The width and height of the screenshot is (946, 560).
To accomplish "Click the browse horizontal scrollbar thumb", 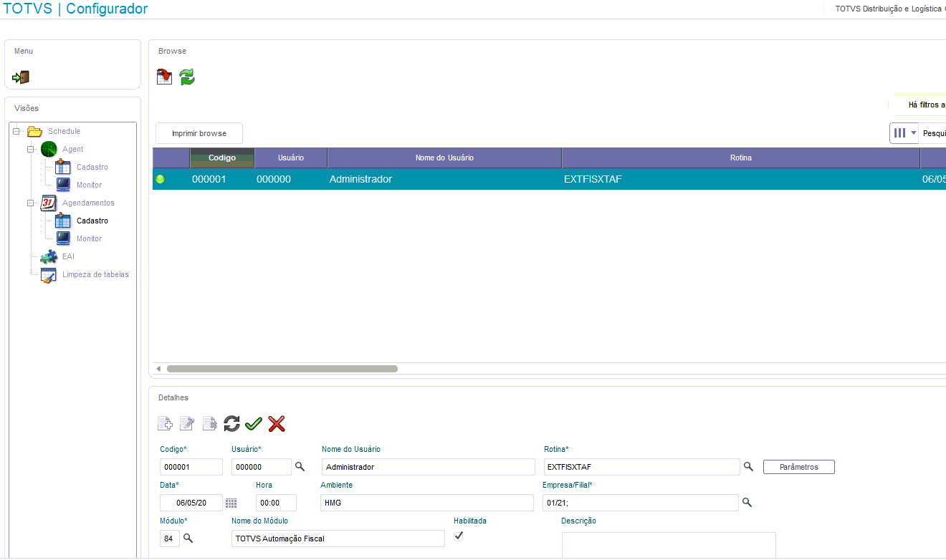I will [x=282, y=369].
